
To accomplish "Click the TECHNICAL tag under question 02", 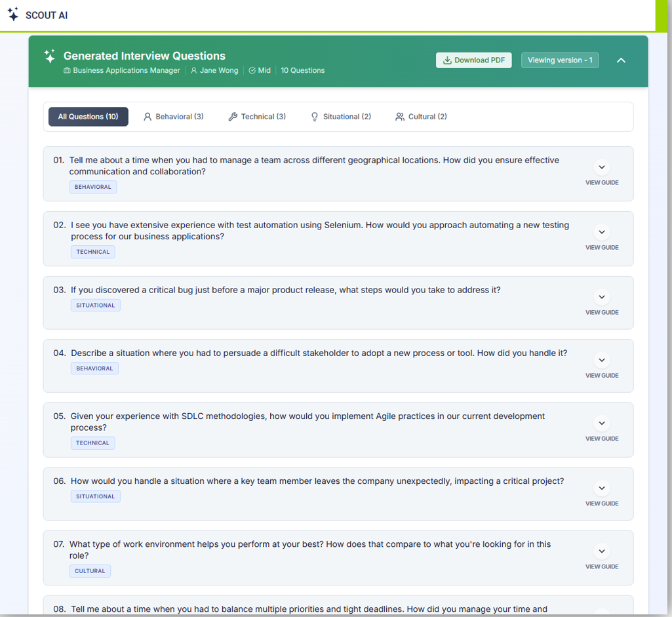I will [92, 252].
